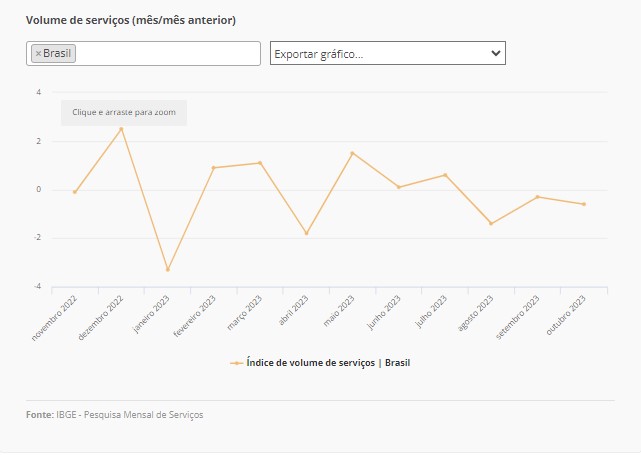This screenshot has width=641, height=455.
Task: Select the dezembro 2022 peak data point
Action: coord(121,128)
